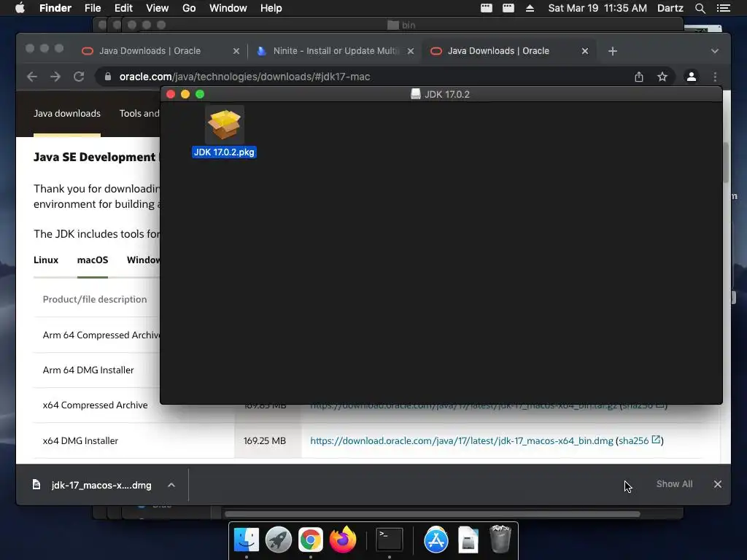Bookmark this page with the star icon

tap(662, 77)
